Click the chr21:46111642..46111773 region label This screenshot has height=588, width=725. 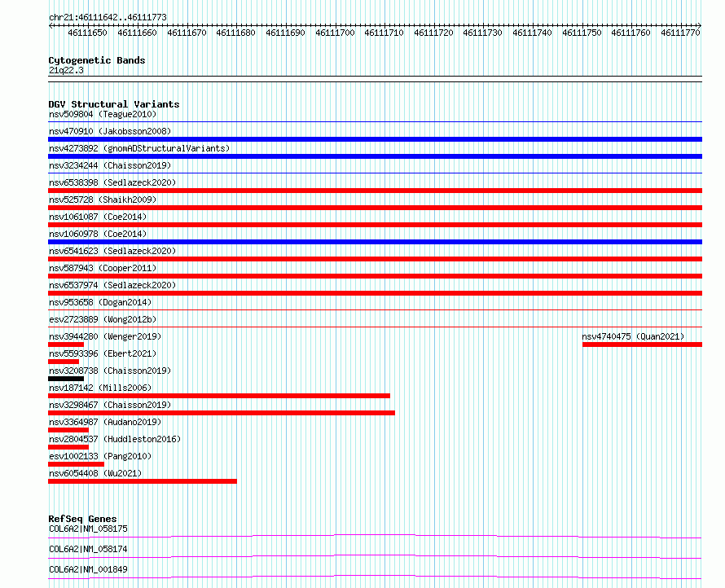click(108, 18)
